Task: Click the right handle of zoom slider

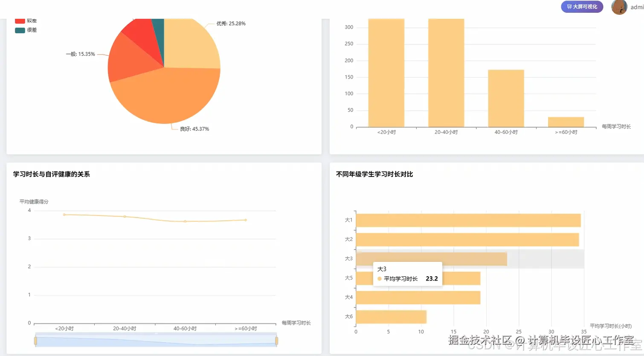Action: (x=277, y=341)
